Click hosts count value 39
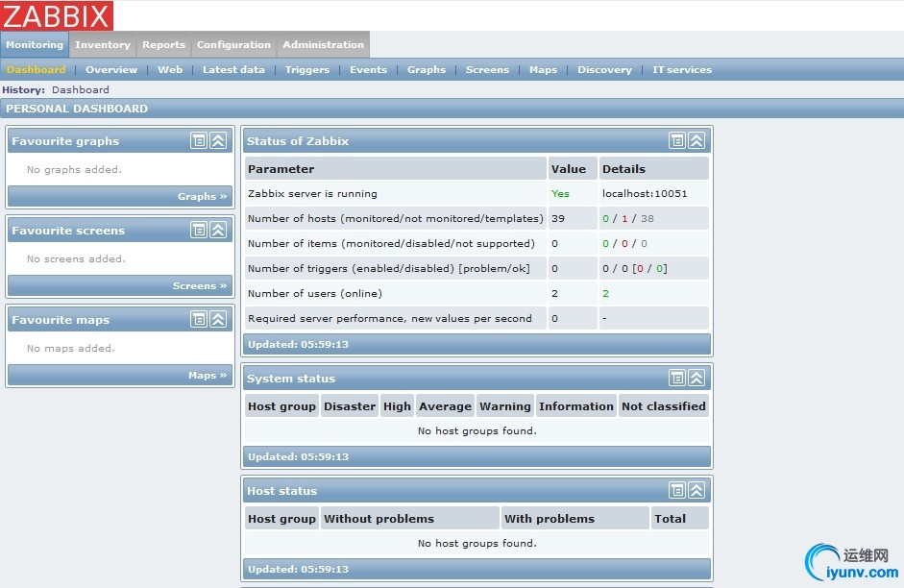The height and width of the screenshot is (588, 904). coord(558,218)
